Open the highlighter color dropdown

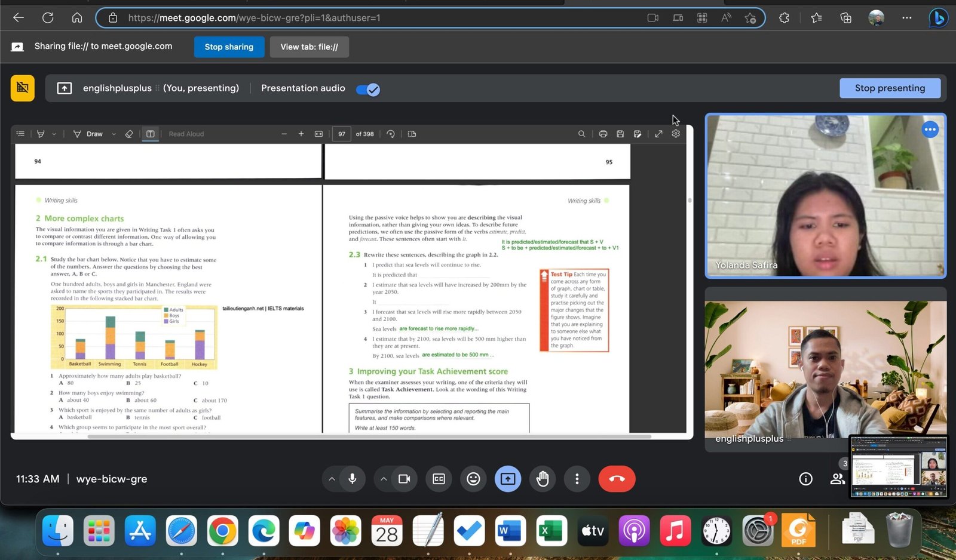click(54, 134)
